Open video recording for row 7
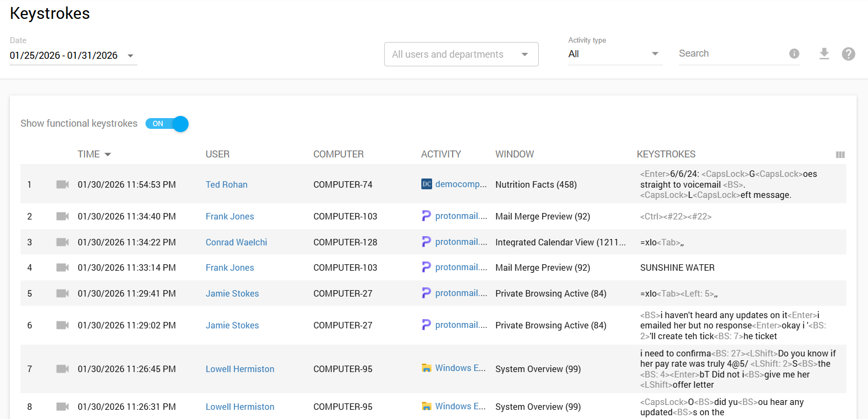 (63, 369)
